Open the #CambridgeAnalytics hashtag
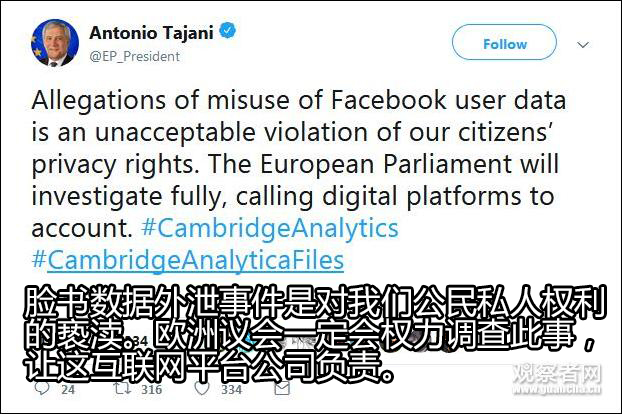The image size is (622, 414). coord(270,227)
